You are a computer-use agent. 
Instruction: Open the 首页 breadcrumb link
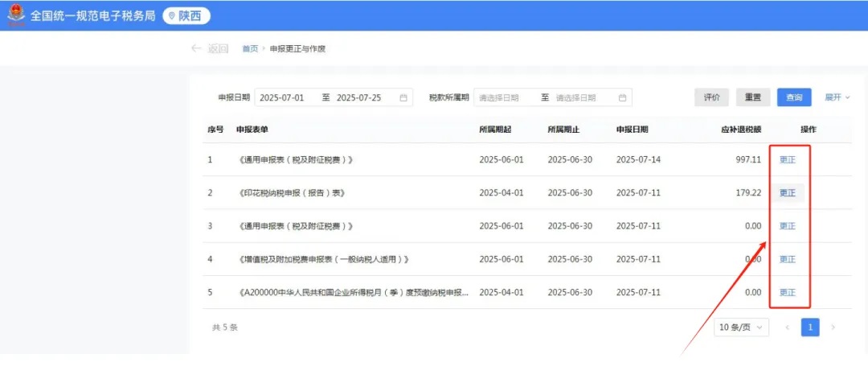(250, 49)
